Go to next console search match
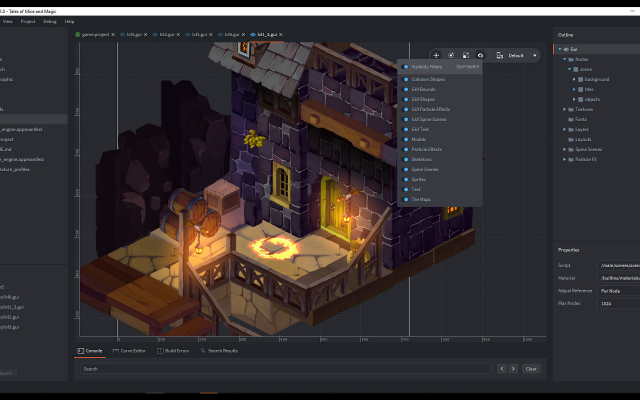640x400 pixels. (x=513, y=369)
